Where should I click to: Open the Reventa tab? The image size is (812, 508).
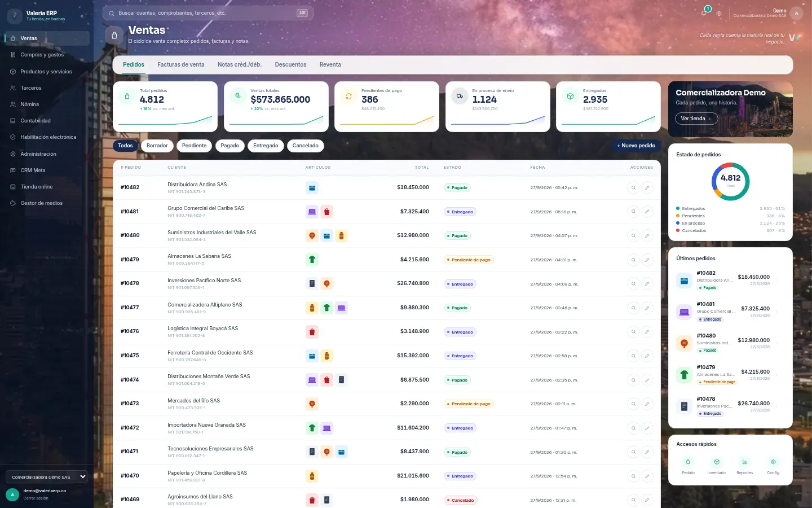(330, 65)
